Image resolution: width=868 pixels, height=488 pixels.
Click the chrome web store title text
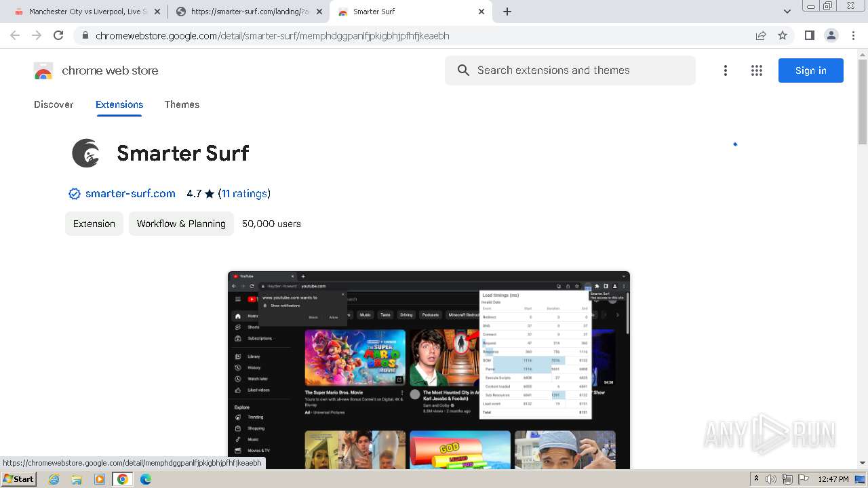click(110, 70)
